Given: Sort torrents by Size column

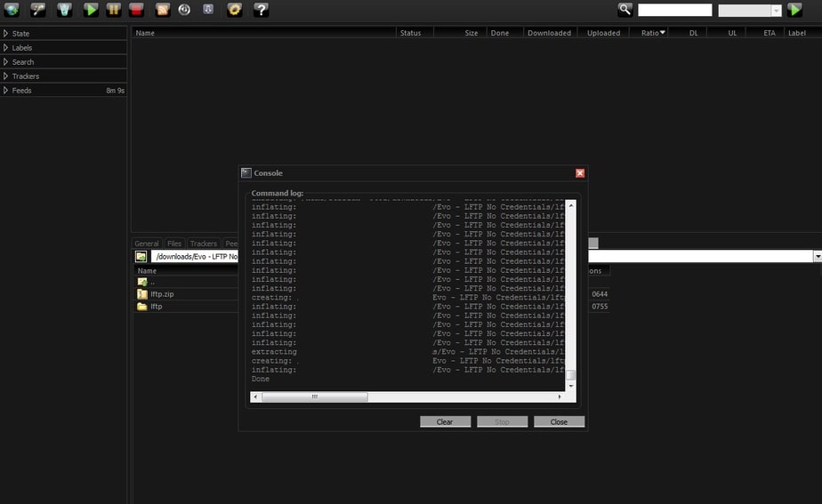Looking at the screenshot, I should (x=460, y=33).
